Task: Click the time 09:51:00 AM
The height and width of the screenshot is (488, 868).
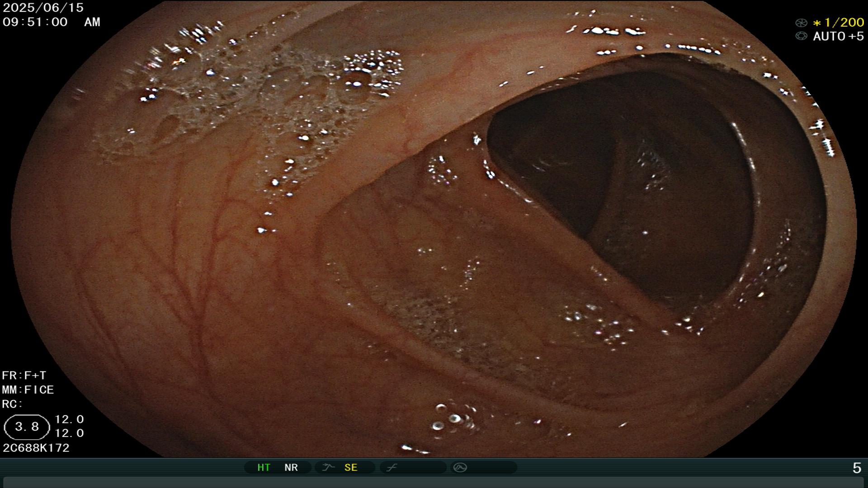Action: pyautogui.click(x=52, y=22)
